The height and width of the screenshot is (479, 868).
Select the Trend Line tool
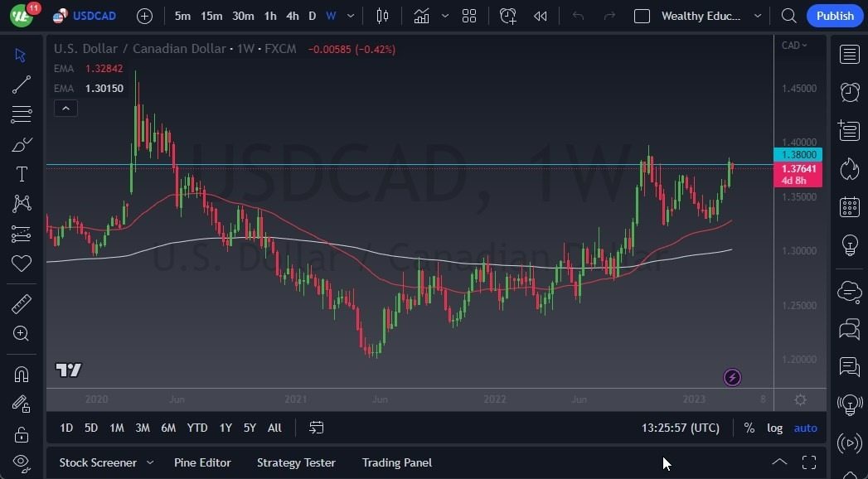click(x=22, y=85)
